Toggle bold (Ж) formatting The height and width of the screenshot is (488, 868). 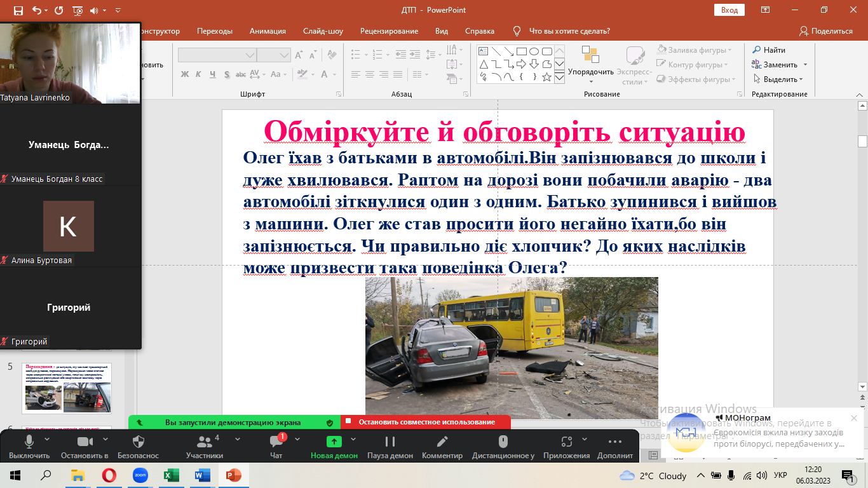(x=185, y=74)
